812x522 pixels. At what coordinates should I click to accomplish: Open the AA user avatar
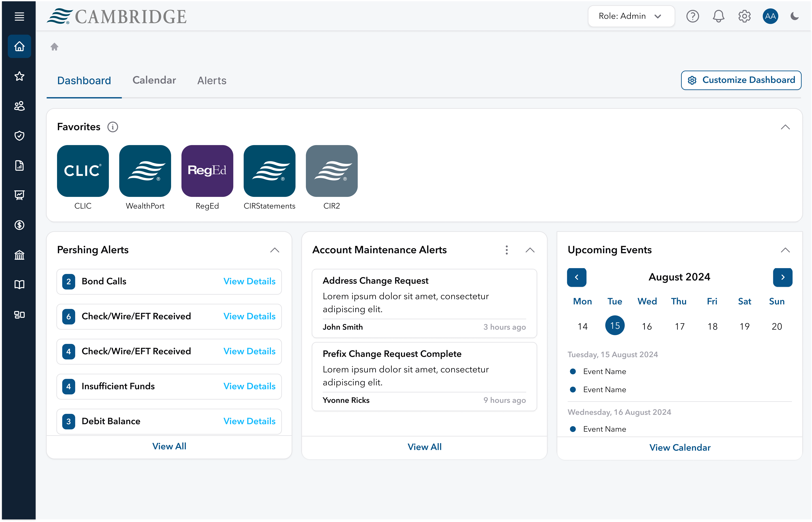click(x=770, y=16)
